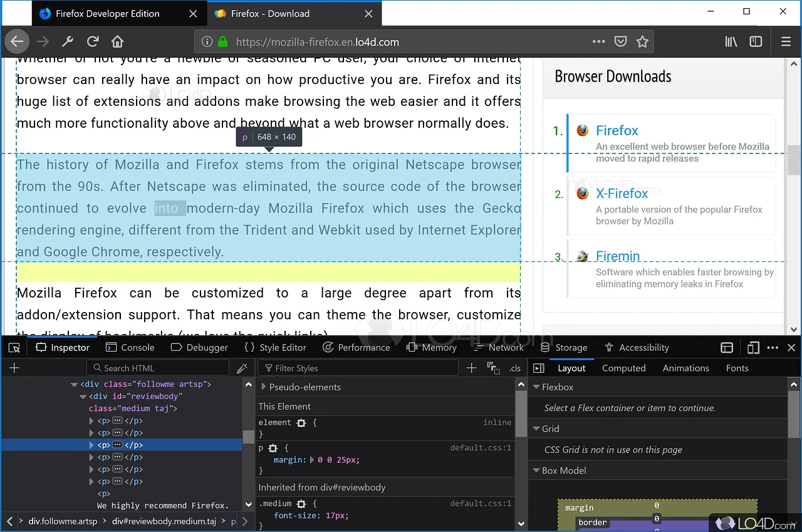Open the X-Firefox download link

coord(622,194)
